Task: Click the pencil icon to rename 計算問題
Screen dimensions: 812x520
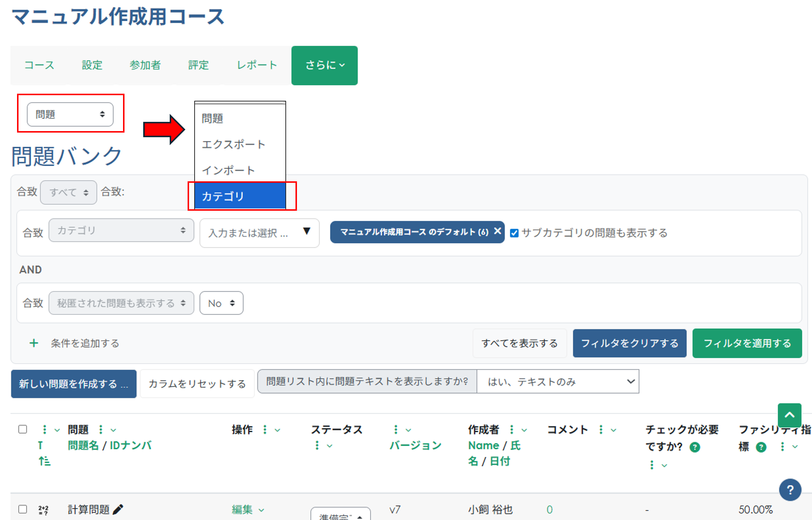Action: pyautogui.click(x=118, y=509)
